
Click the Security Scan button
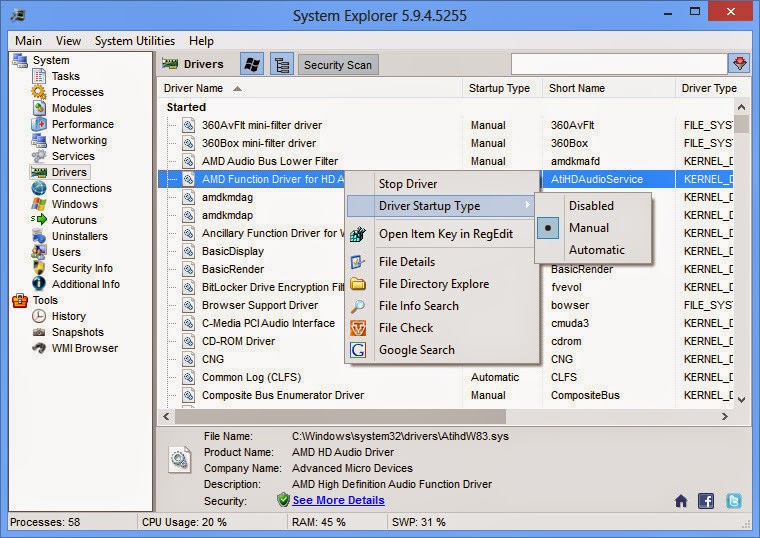pos(338,65)
